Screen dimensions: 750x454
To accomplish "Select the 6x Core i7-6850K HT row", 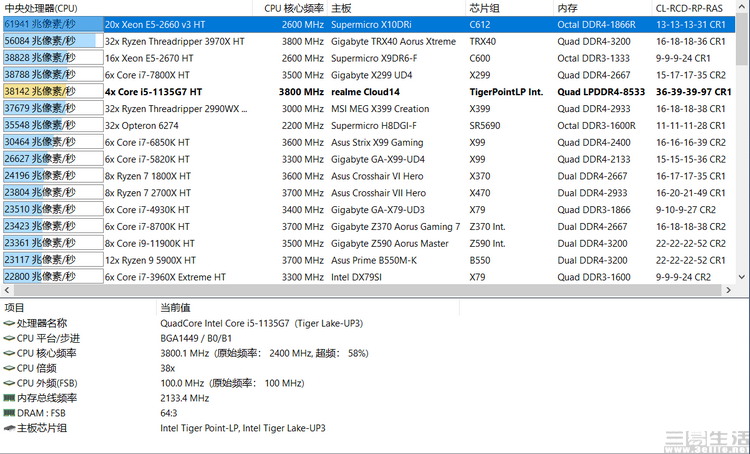I will pos(369,143).
